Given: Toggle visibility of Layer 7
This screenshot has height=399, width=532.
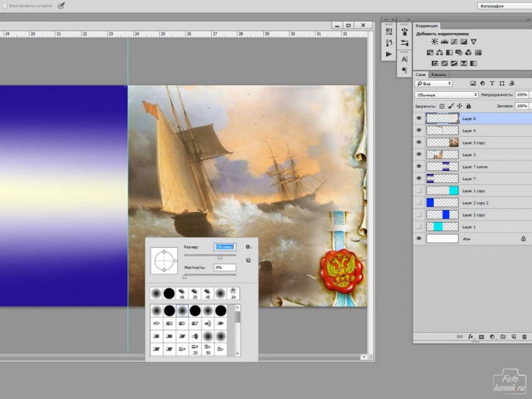Looking at the screenshot, I should coord(419,179).
